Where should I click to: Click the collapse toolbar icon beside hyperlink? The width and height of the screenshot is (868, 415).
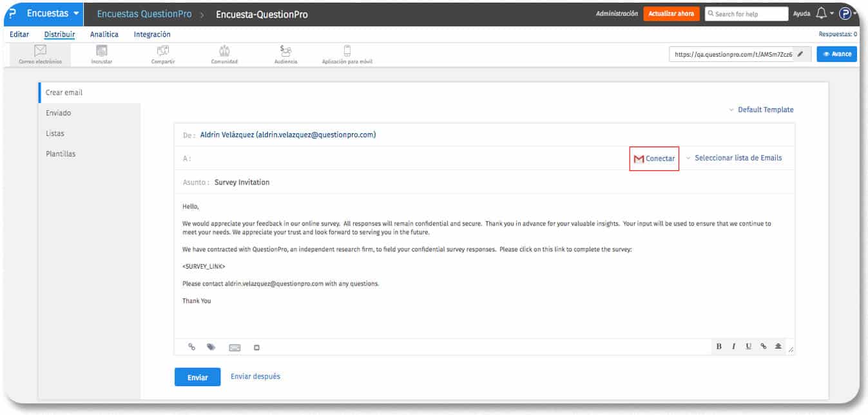click(x=778, y=347)
